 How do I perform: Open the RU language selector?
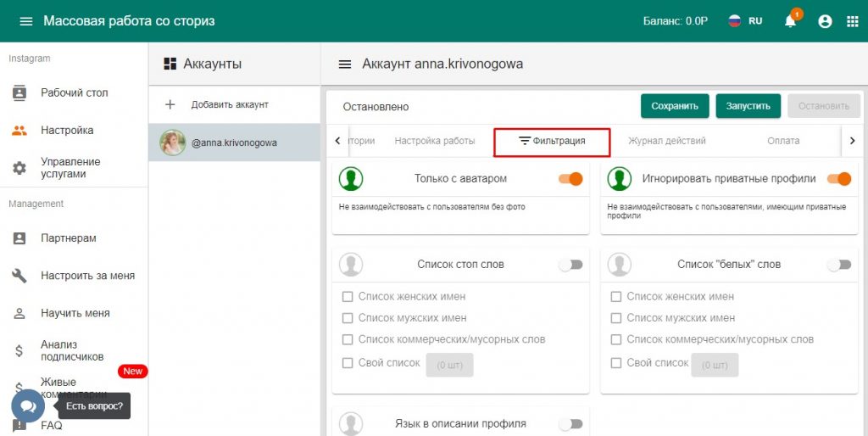point(745,21)
